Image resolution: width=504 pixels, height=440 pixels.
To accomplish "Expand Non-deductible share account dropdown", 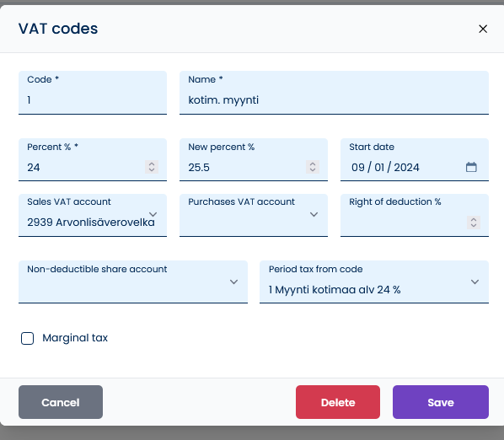I will tap(133, 282).
